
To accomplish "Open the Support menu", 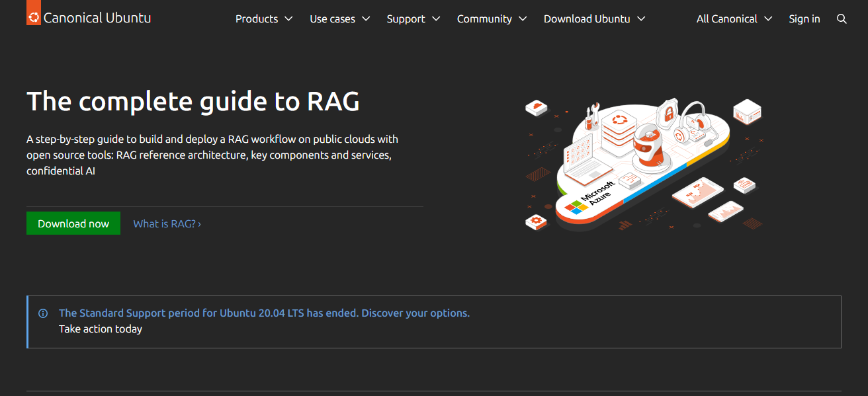I will [x=413, y=19].
